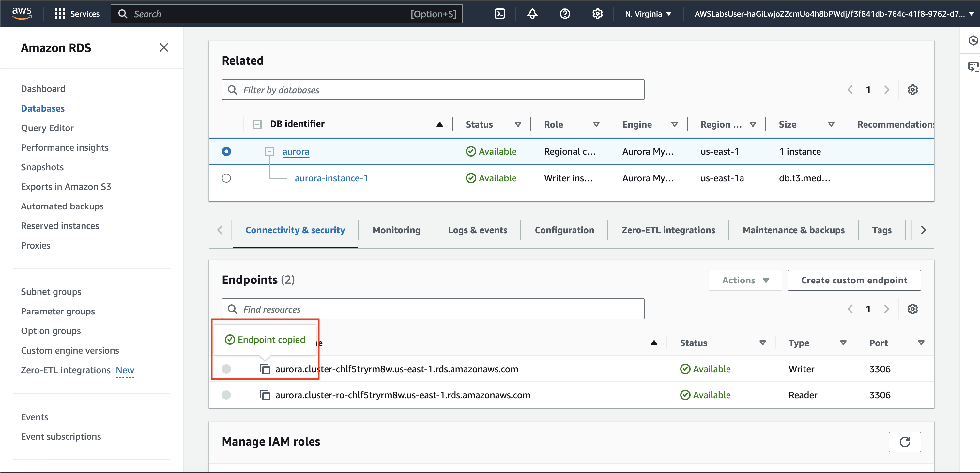This screenshot has height=473, width=980.
Task: Open the notifications bell
Action: [x=532, y=14]
